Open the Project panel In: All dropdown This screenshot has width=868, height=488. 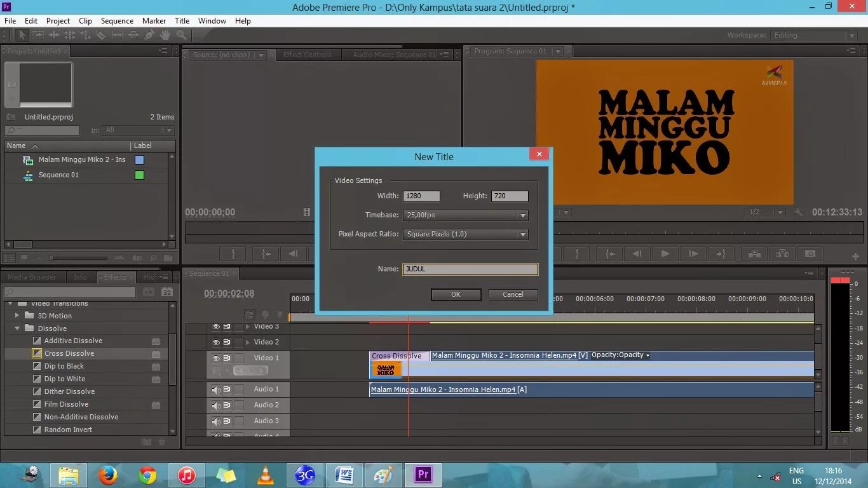point(138,130)
